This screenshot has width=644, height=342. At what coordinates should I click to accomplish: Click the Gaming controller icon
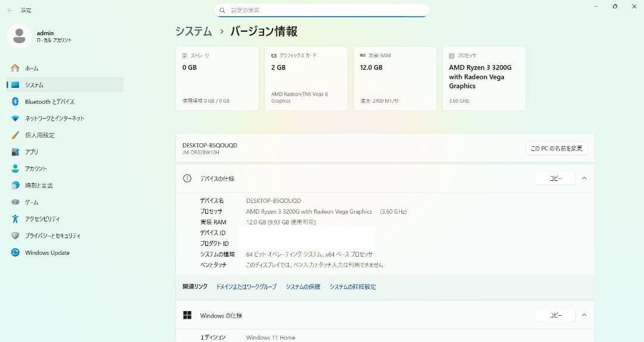pos(15,202)
